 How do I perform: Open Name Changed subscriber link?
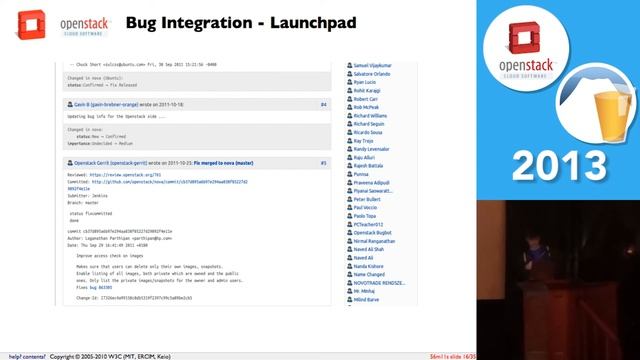point(369,274)
